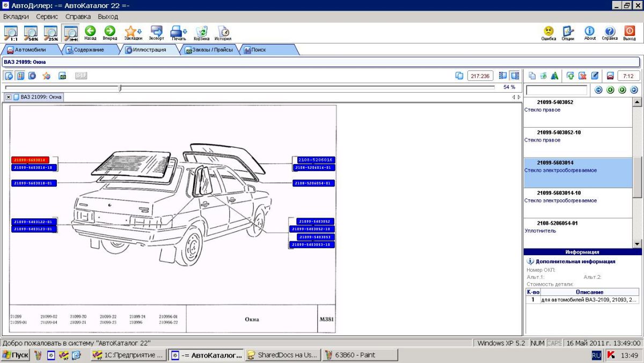Image resolution: width=644 pixels, height=363 pixels.
Task: Click the Экспорт toolbar icon
Action: [157, 31]
